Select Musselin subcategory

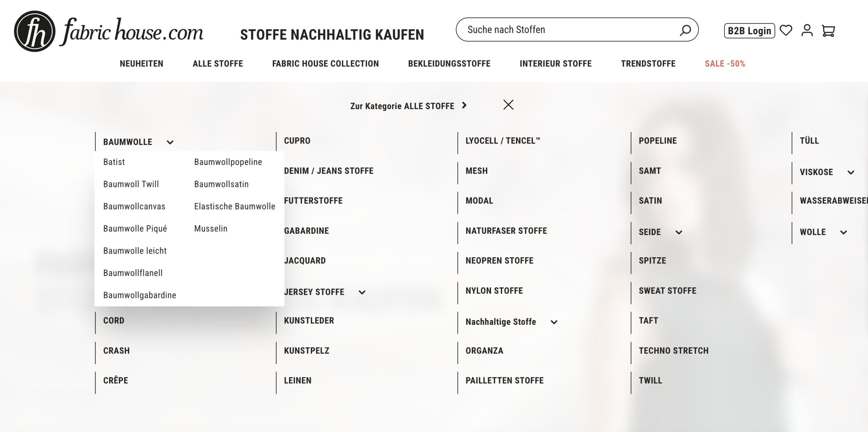(x=211, y=228)
